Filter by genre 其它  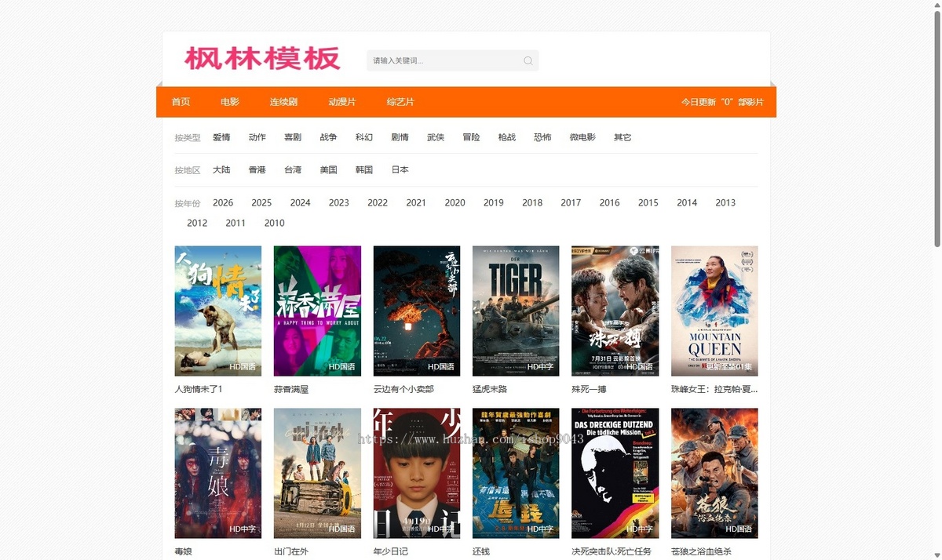(623, 137)
